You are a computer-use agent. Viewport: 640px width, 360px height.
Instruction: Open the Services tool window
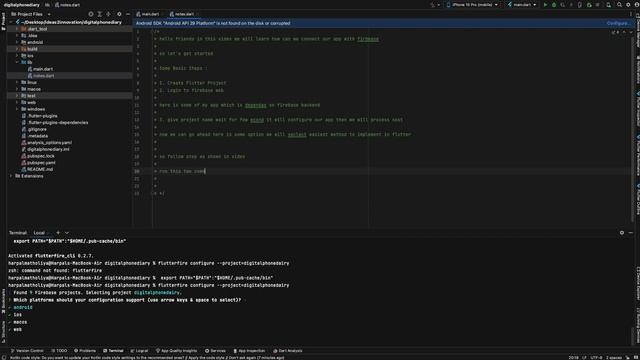point(215,351)
